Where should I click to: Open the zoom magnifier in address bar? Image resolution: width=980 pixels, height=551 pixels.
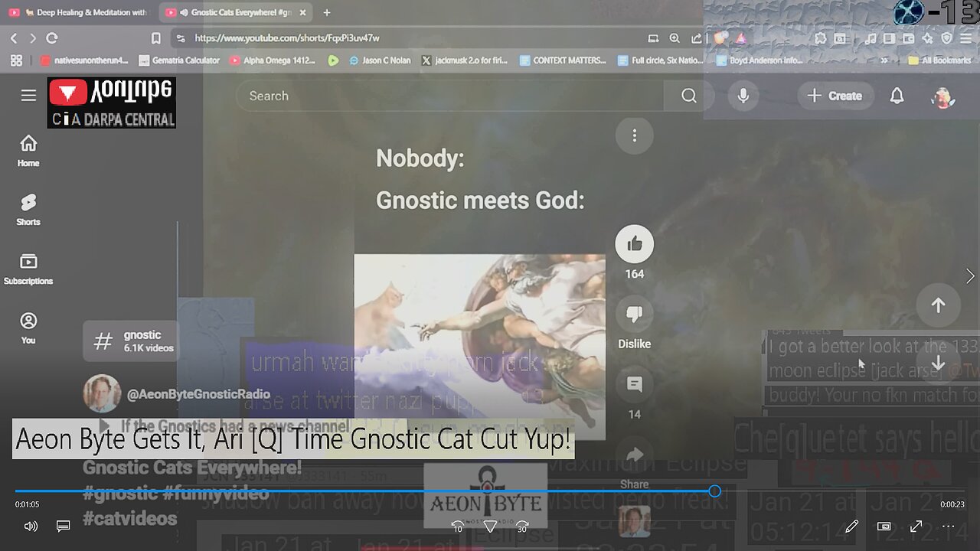coord(675,38)
